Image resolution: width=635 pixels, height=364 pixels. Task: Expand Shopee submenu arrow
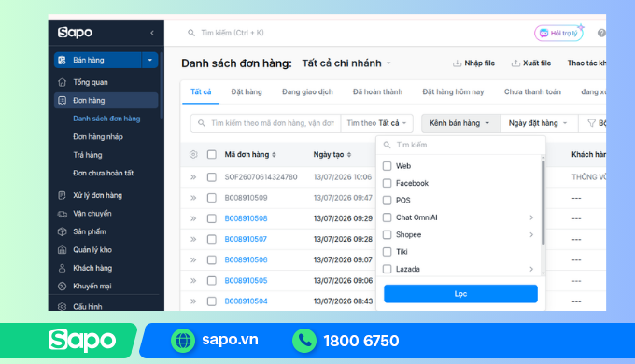click(531, 234)
